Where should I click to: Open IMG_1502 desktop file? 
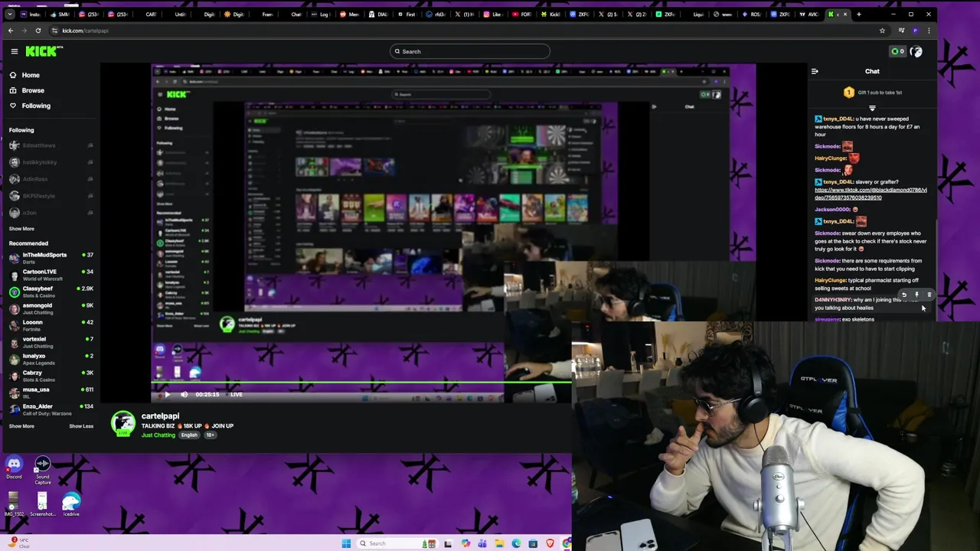[14, 504]
